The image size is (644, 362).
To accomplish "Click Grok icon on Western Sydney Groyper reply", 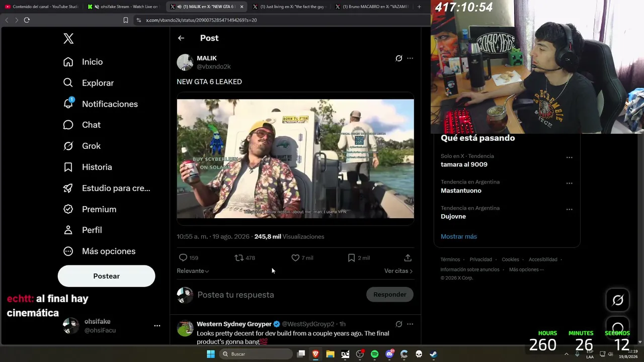I will [398, 324].
